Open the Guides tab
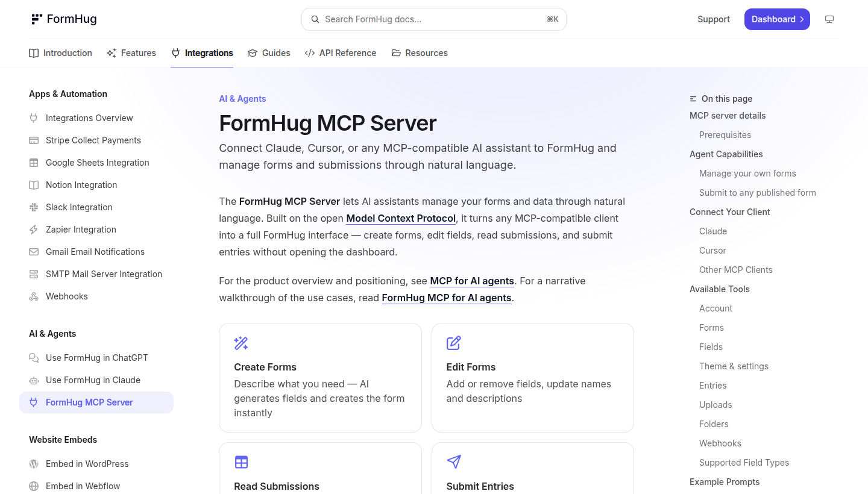Screen dimensions: 868x494 [269, 53]
